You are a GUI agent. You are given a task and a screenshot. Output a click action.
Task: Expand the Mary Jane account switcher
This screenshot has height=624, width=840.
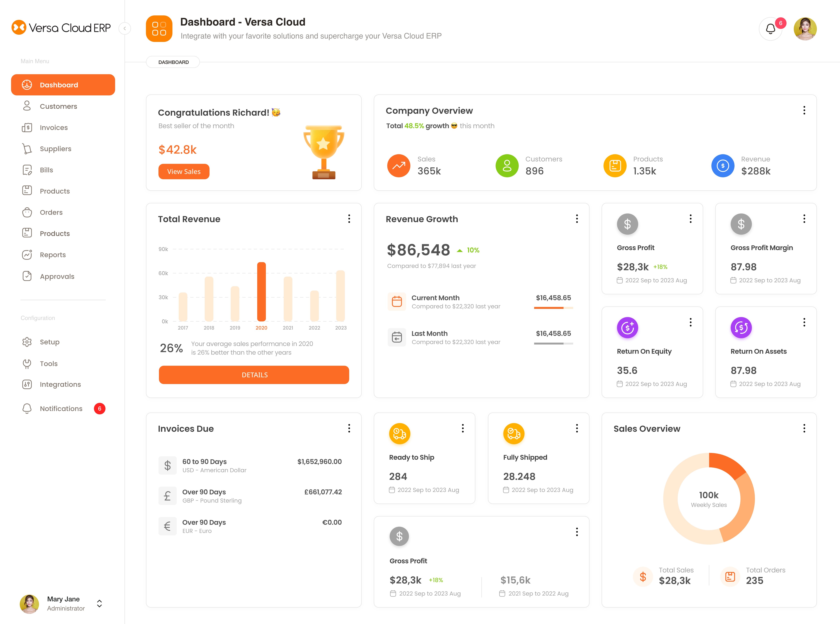[x=99, y=603]
